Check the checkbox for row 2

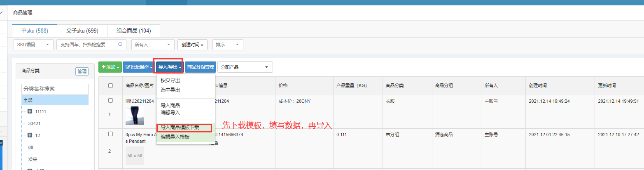(x=110, y=134)
